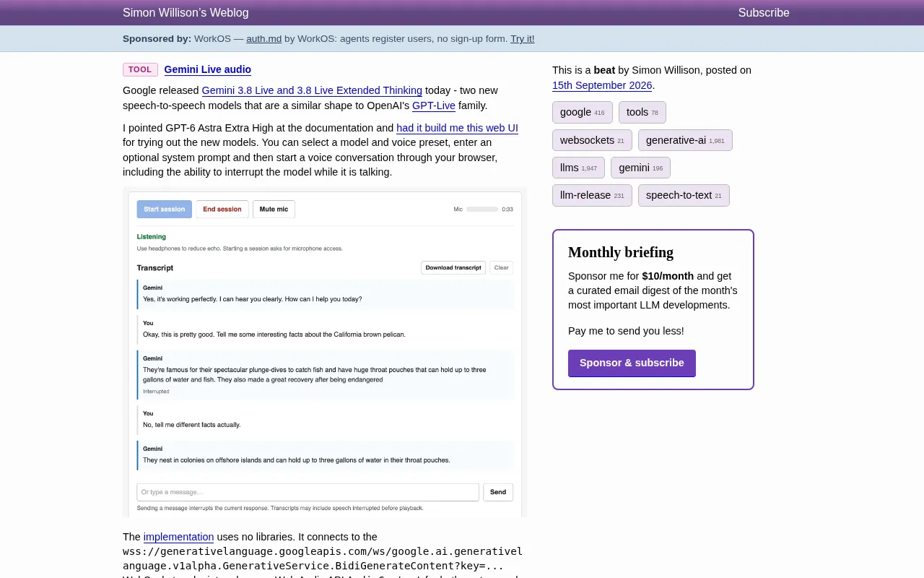Screen dimensions: 924x578
Task: Open the 15th September 2026 date link
Action: (602, 85)
